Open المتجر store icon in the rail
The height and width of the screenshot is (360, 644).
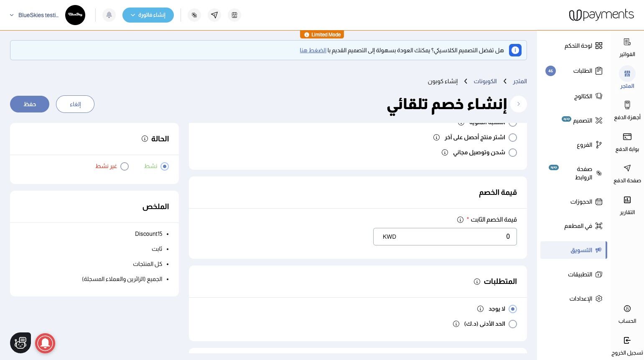627,78
